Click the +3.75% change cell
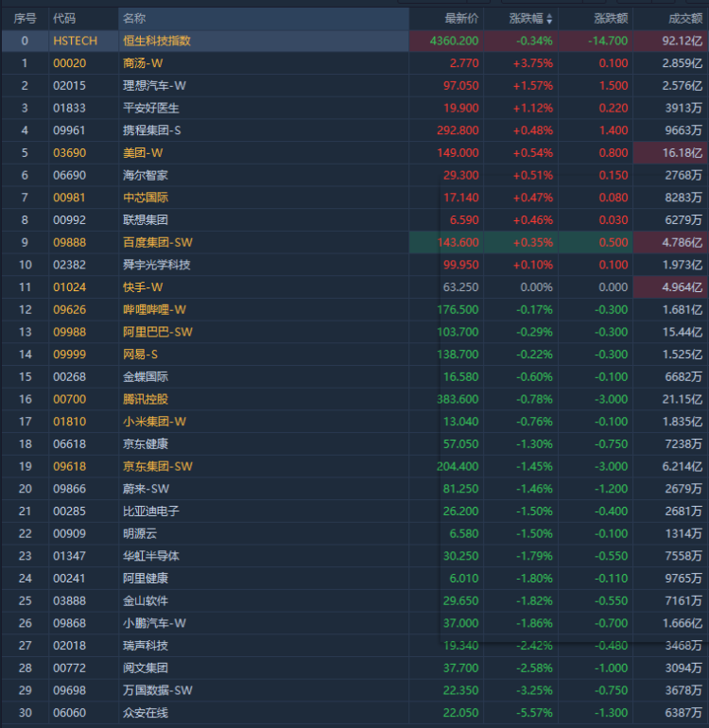709x728 pixels. (x=532, y=63)
